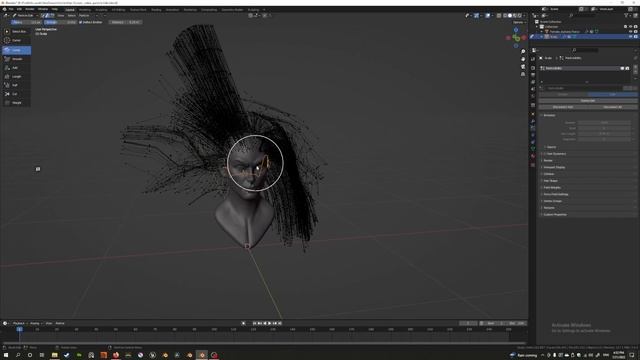This screenshot has height=360, width=640.
Task: Click the viewport pan hand icon
Action: (523, 59)
